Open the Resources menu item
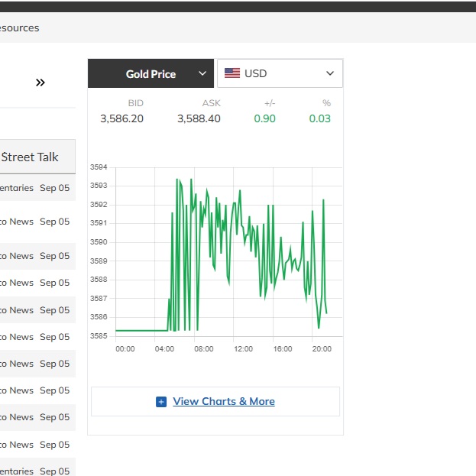The height and width of the screenshot is (476, 476). [19, 28]
